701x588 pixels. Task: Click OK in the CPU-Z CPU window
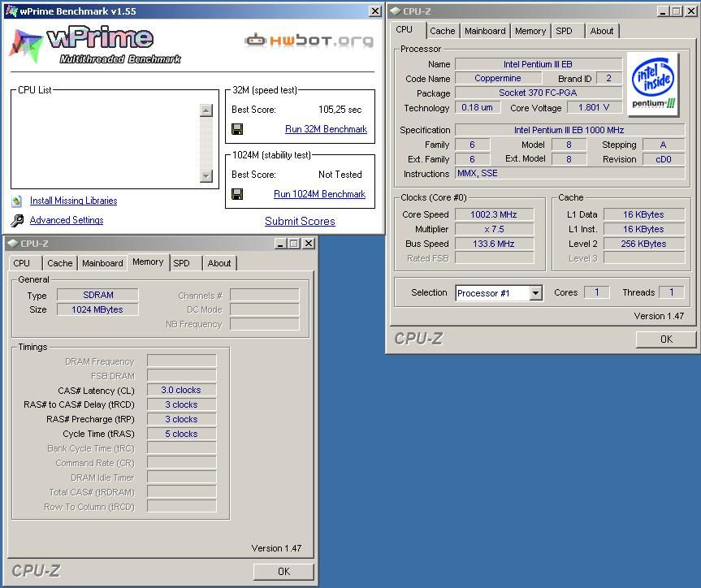coord(666,339)
